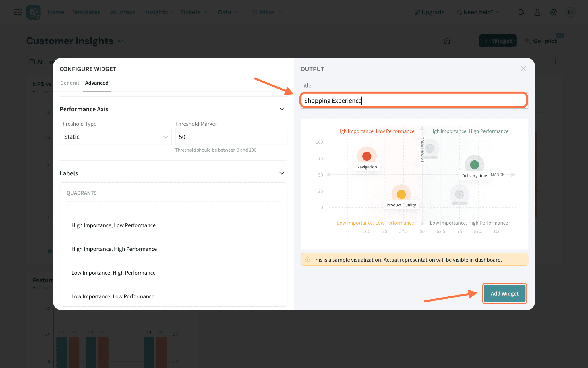The height and width of the screenshot is (368, 588).
Task: Open the Threshold Type dropdown
Action: tap(116, 137)
